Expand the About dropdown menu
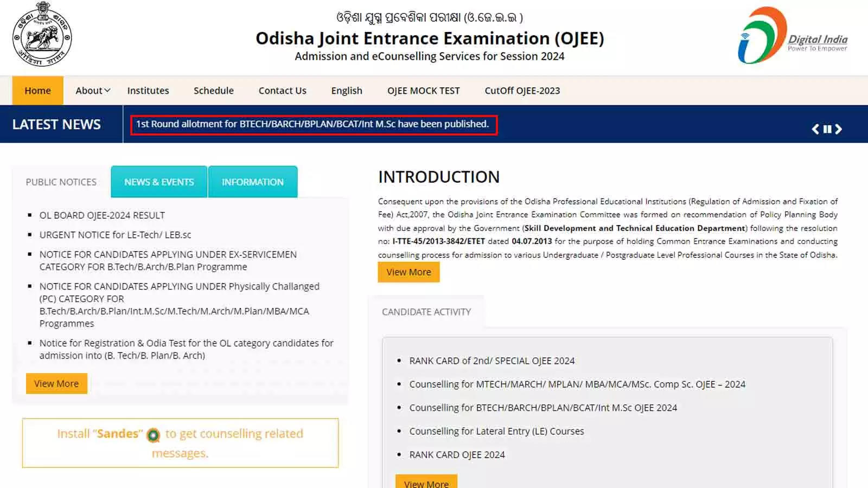 pyautogui.click(x=93, y=91)
